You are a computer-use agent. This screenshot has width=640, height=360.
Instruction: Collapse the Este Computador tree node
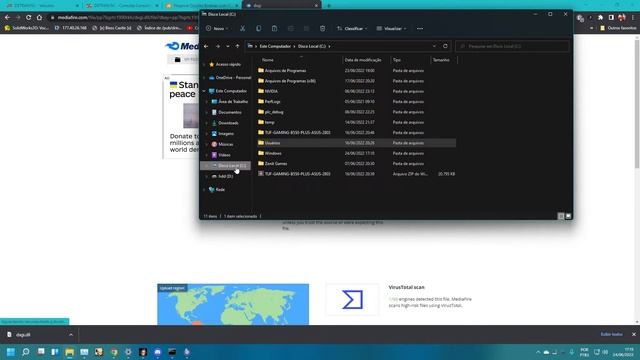point(204,91)
